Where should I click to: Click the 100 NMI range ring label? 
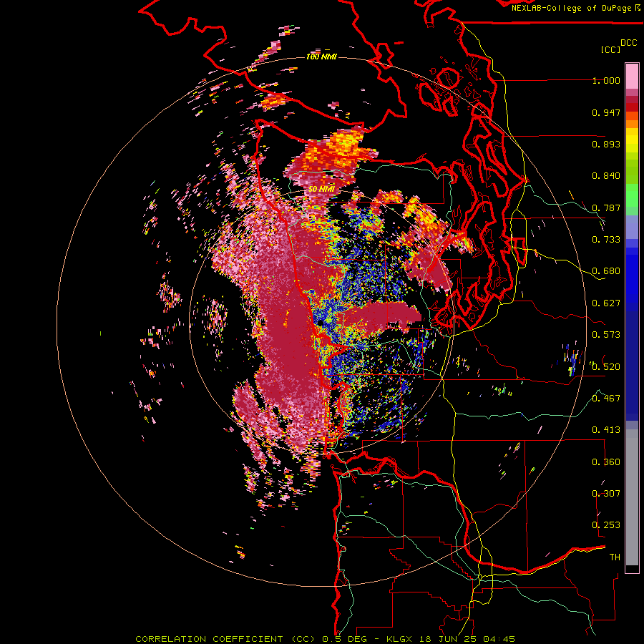(321, 57)
